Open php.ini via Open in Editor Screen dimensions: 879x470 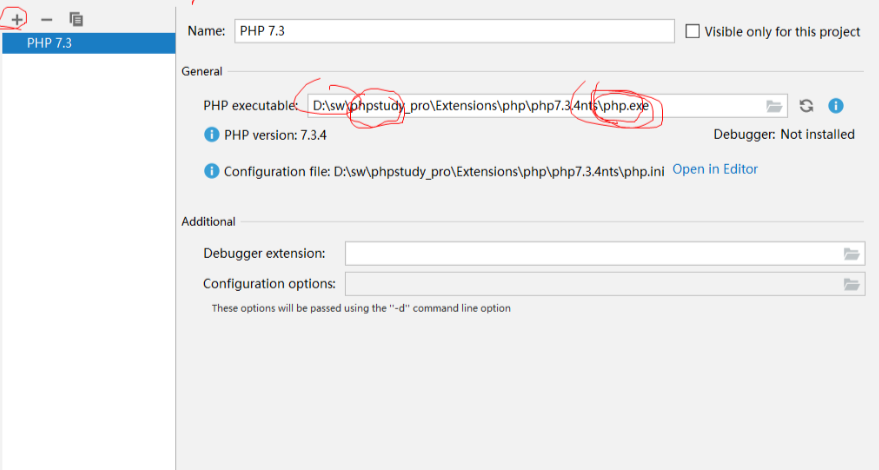pyautogui.click(x=715, y=169)
